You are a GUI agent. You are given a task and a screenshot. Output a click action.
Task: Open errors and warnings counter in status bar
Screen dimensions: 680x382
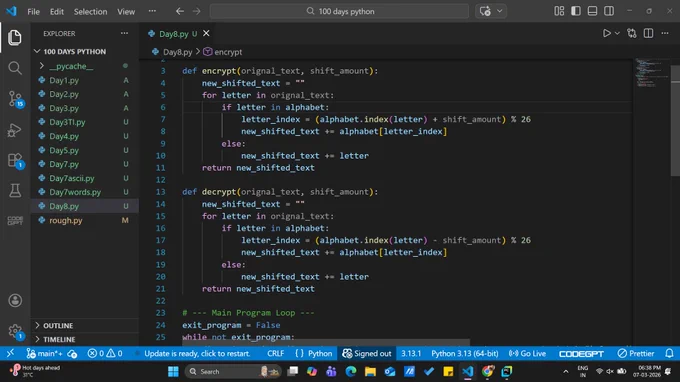(x=105, y=353)
